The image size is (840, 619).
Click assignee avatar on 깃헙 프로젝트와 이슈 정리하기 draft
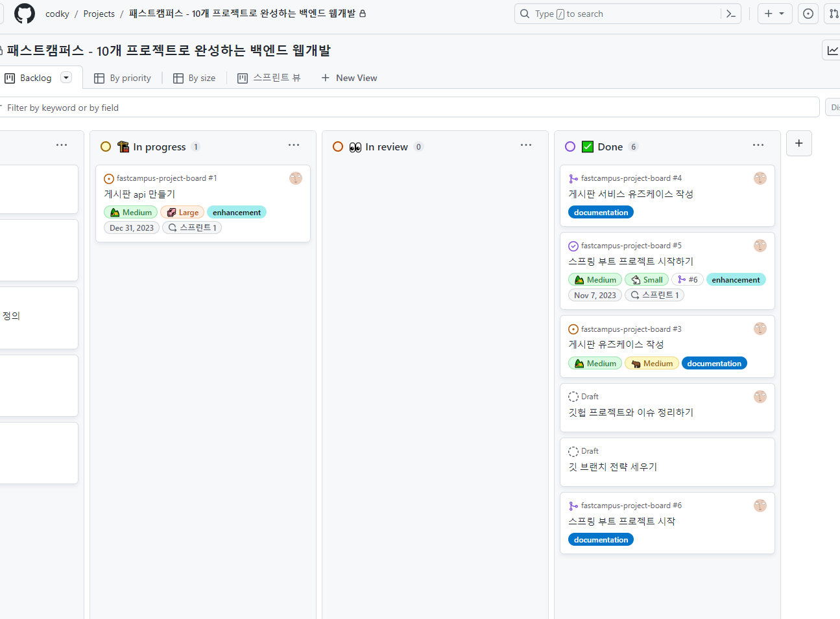click(760, 397)
